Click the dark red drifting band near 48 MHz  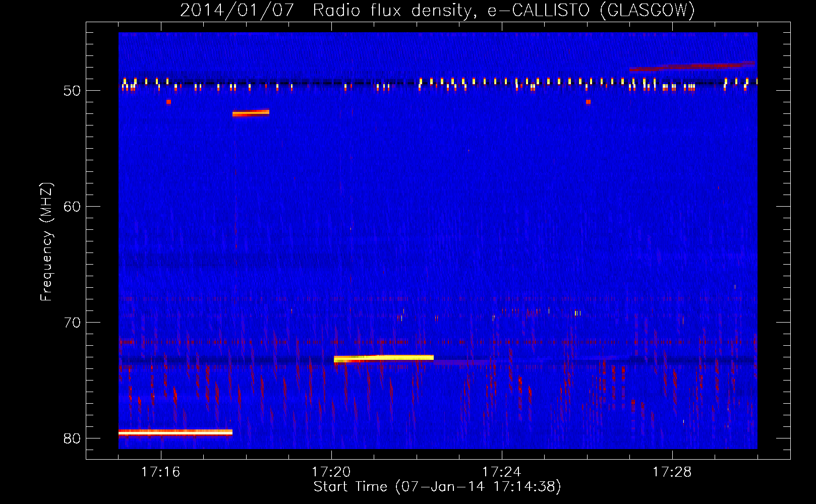(692, 67)
